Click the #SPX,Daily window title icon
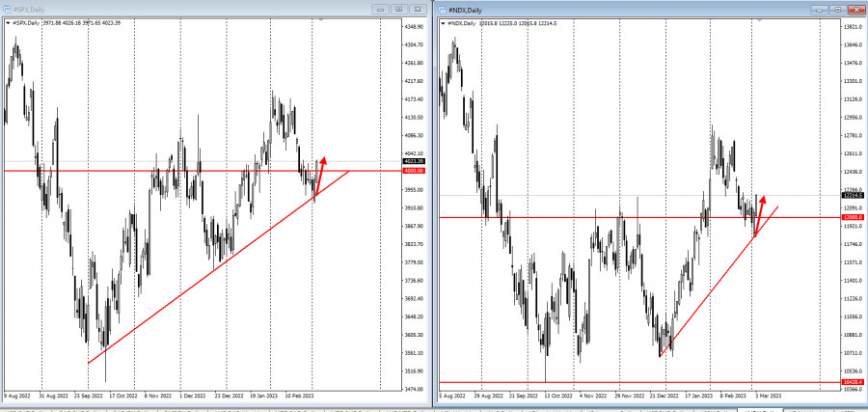The height and width of the screenshot is (412, 868). point(7,10)
